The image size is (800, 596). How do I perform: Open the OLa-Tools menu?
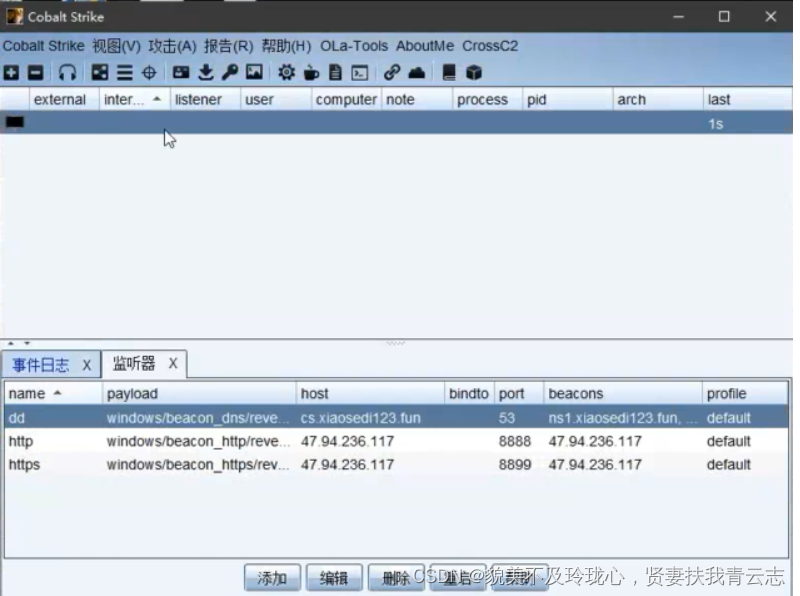[x=354, y=46]
